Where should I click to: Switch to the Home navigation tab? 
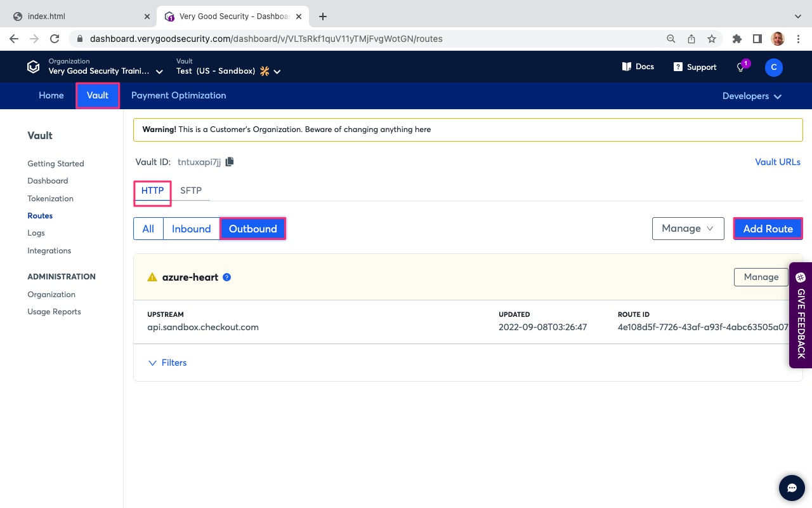click(x=51, y=95)
